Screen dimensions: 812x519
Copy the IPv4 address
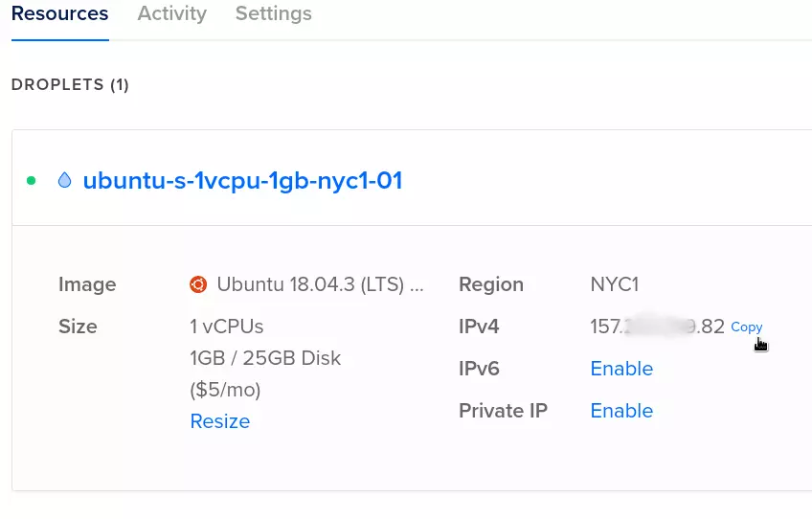point(746,327)
